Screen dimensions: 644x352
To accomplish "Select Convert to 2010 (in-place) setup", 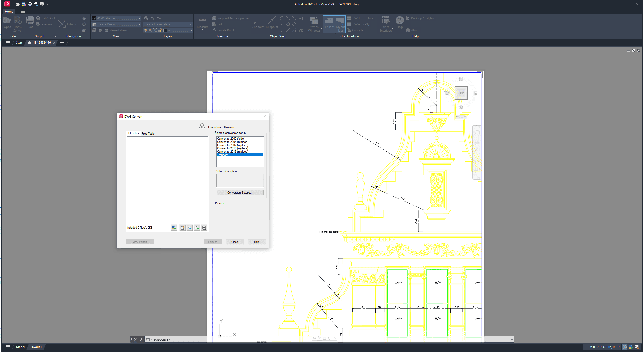I will [232, 148].
